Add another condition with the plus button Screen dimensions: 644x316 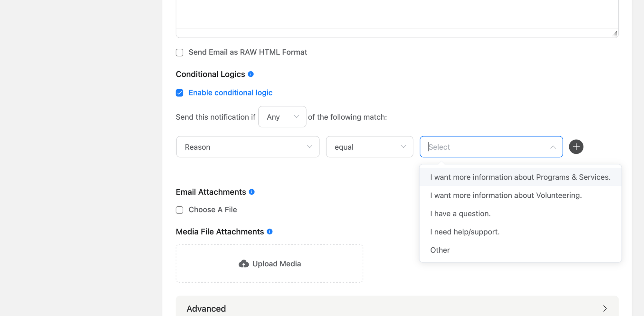(576, 147)
